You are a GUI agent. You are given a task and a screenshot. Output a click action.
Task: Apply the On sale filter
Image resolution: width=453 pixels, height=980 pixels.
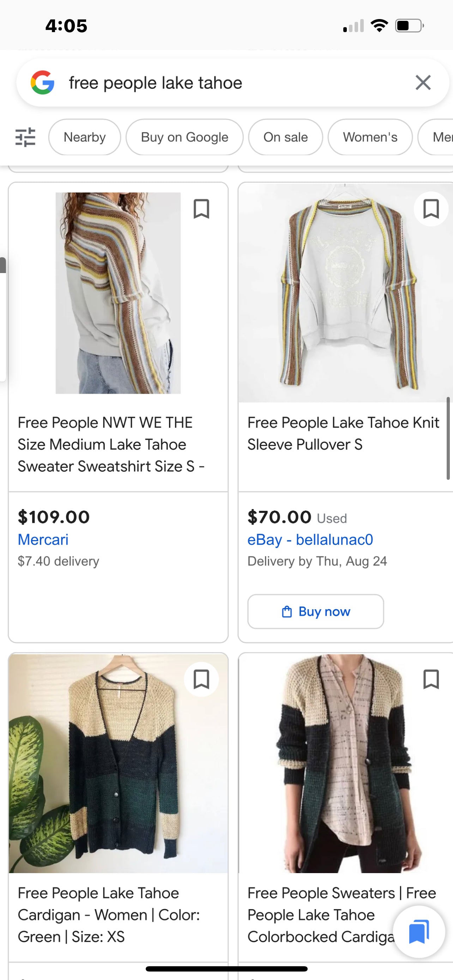[x=285, y=137]
